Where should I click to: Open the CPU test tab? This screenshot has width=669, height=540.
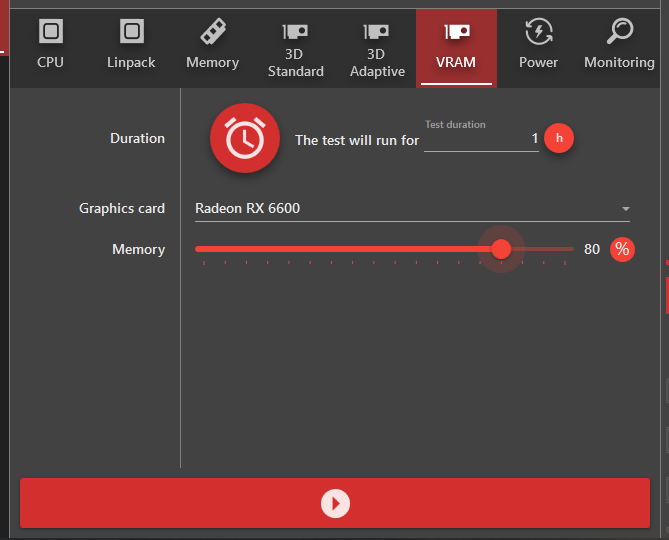[51, 48]
